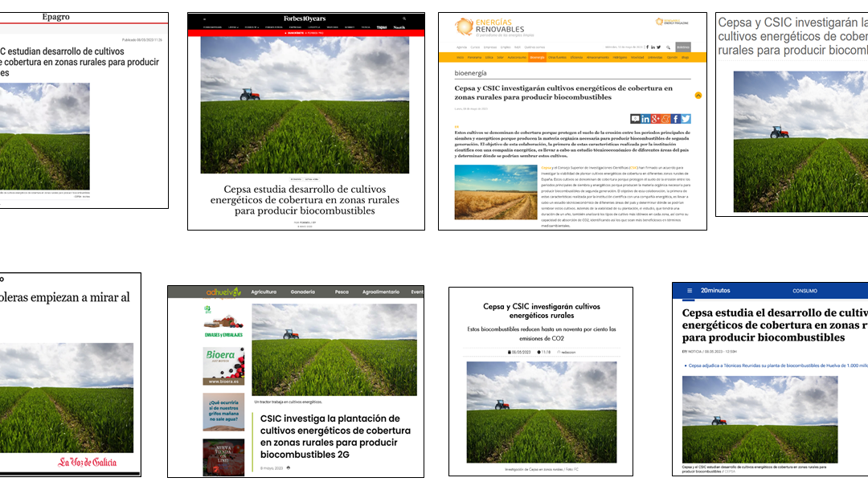Open Quiénes somos link in Energías Renovables
The image size is (868, 490).
tap(534, 47)
